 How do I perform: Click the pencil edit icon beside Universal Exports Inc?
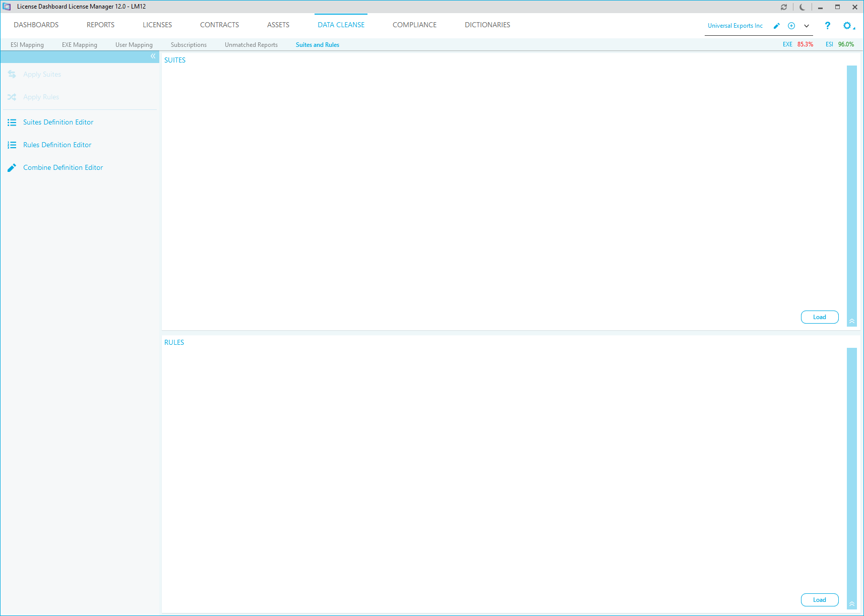click(777, 26)
